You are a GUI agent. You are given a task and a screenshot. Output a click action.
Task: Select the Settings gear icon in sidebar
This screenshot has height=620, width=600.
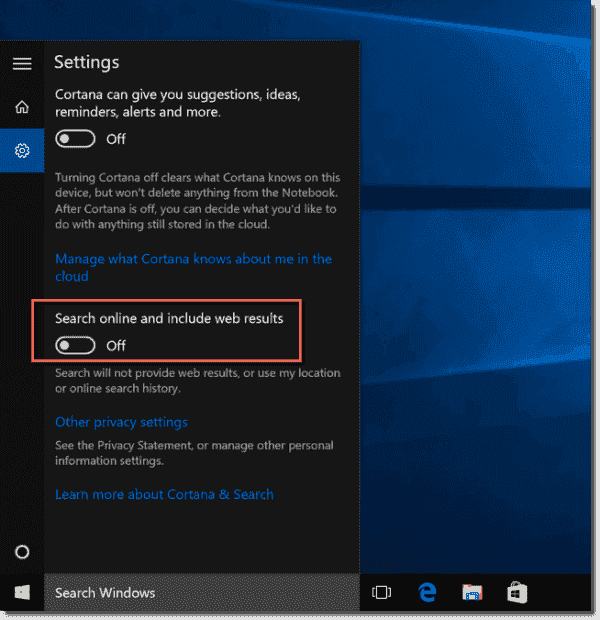tap(22, 150)
